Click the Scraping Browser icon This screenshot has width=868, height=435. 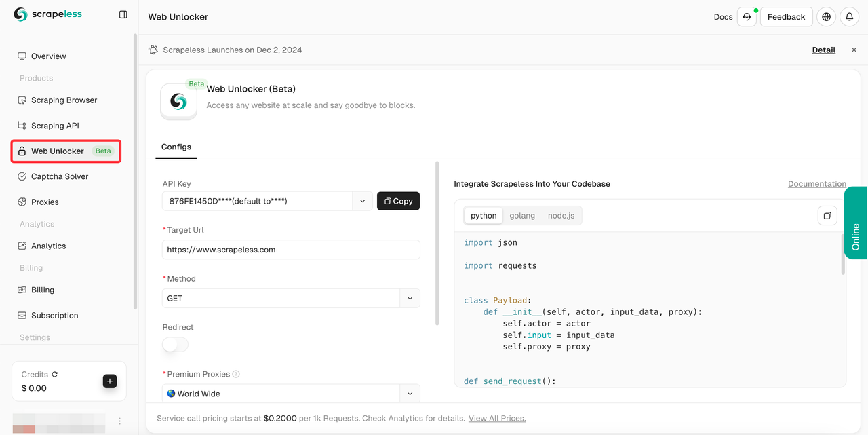(22, 100)
